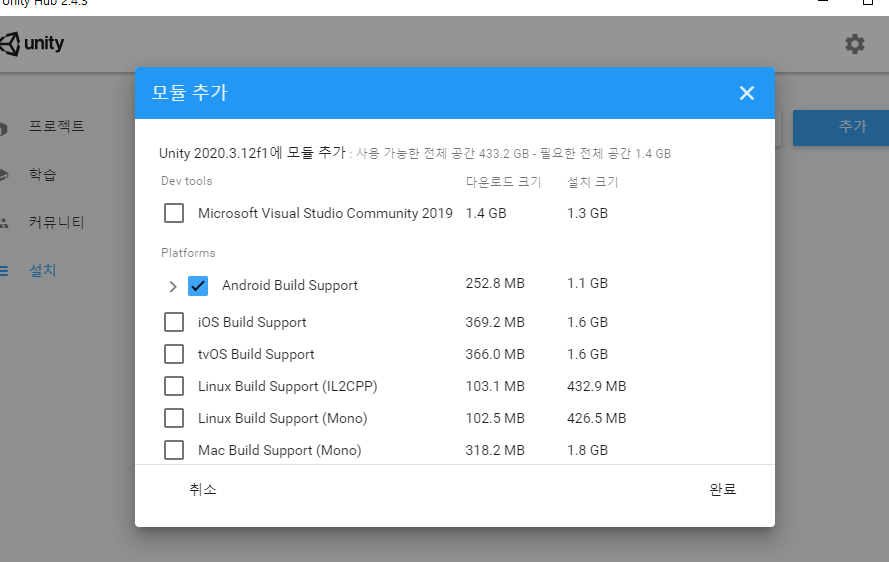889x562 pixels.
Task: Check Linux Build Support (Mono)
Action: pyautogui.click(x=174, y=418)
